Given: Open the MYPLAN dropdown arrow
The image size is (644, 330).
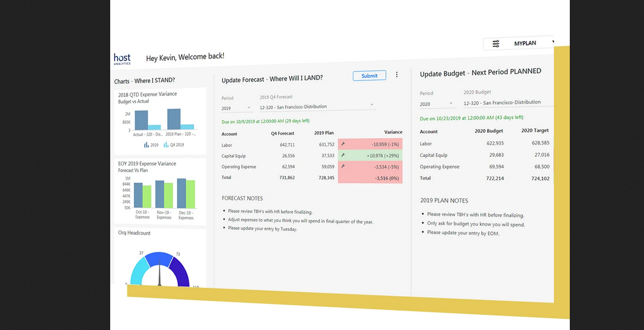Looking at the screenshot, I should click(x=552, y=42).
